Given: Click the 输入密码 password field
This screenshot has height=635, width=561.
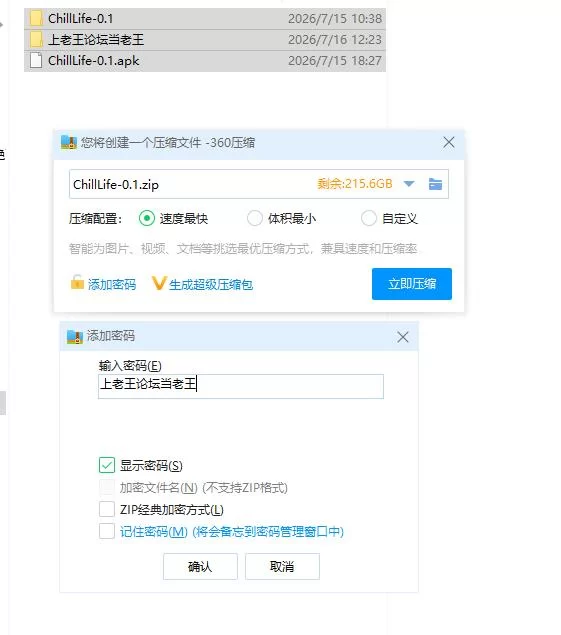Looking at the screenshot, I should point(241,386).
